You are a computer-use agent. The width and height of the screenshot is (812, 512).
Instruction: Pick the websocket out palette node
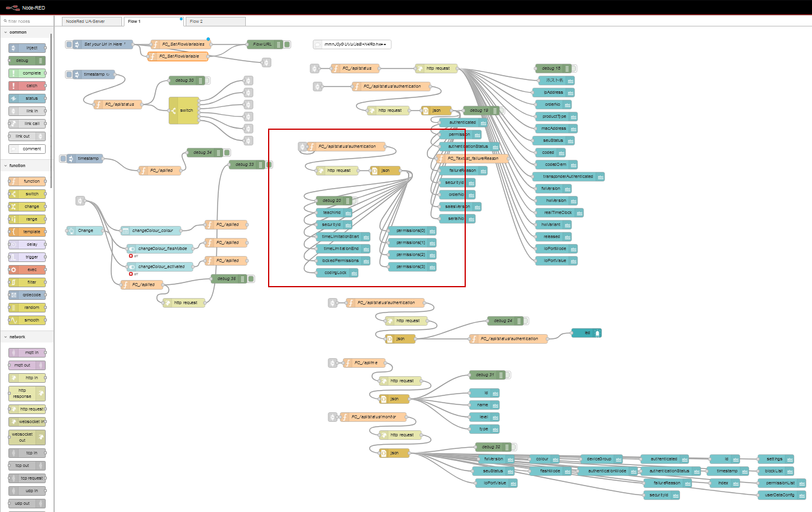[x=27, y=437]
